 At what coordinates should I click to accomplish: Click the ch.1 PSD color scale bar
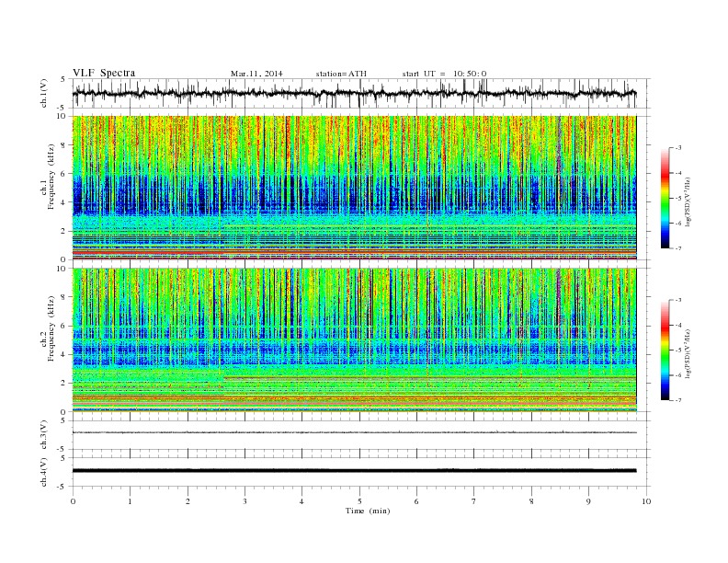[x=665, y=198]
